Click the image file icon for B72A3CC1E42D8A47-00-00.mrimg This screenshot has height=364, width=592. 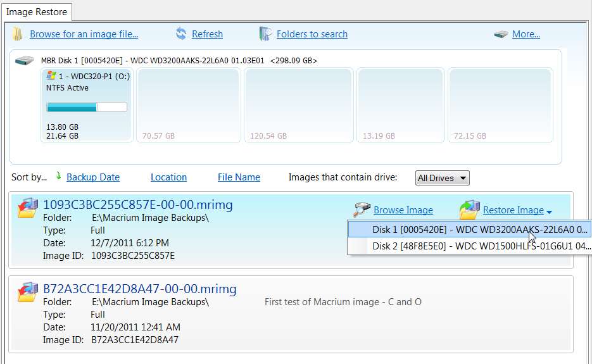pyautogui.click(x=28, y=292)
